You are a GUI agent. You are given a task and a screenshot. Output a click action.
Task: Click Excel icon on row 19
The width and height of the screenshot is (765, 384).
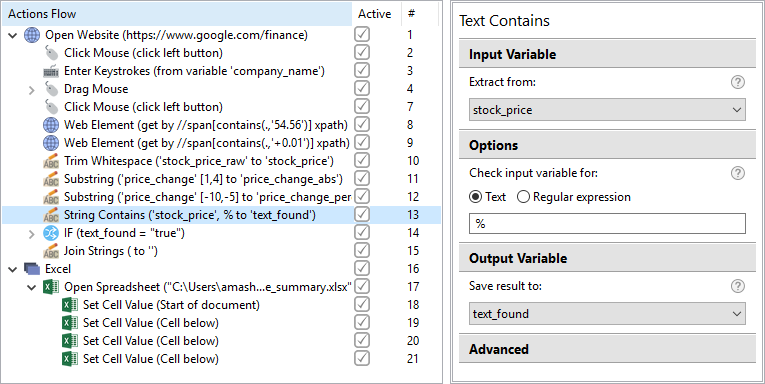70,323
